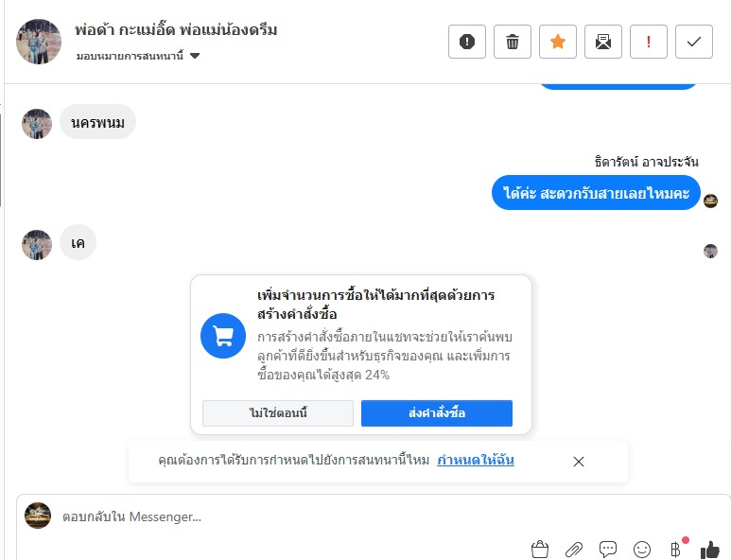This screenshot has width=731, height=560.
Task: Send a thumbs-up like
Action: tap(710, 549)
